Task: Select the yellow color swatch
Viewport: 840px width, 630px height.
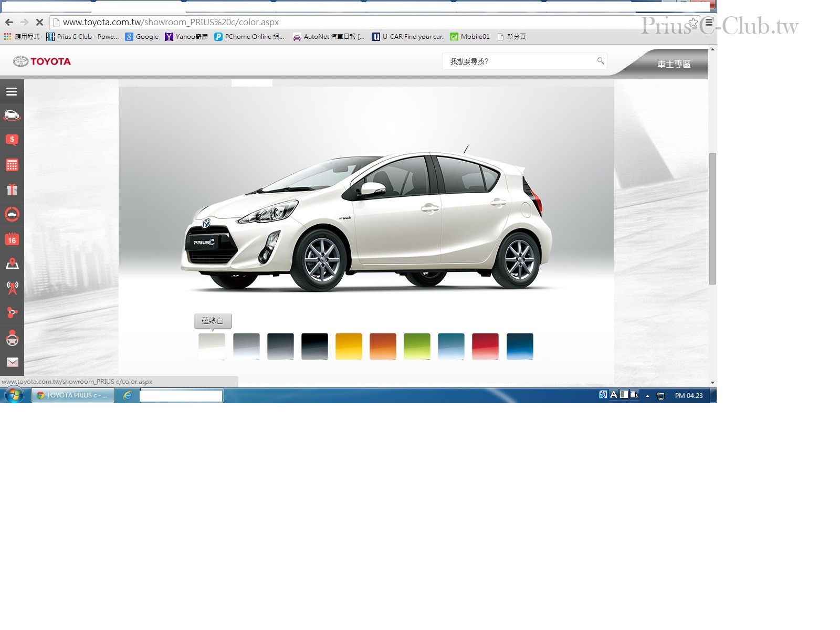Action: coord(349,346)
